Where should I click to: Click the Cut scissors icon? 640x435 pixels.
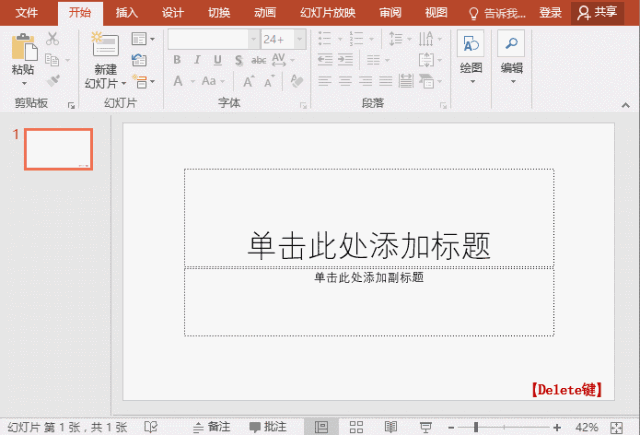[52, 39]
